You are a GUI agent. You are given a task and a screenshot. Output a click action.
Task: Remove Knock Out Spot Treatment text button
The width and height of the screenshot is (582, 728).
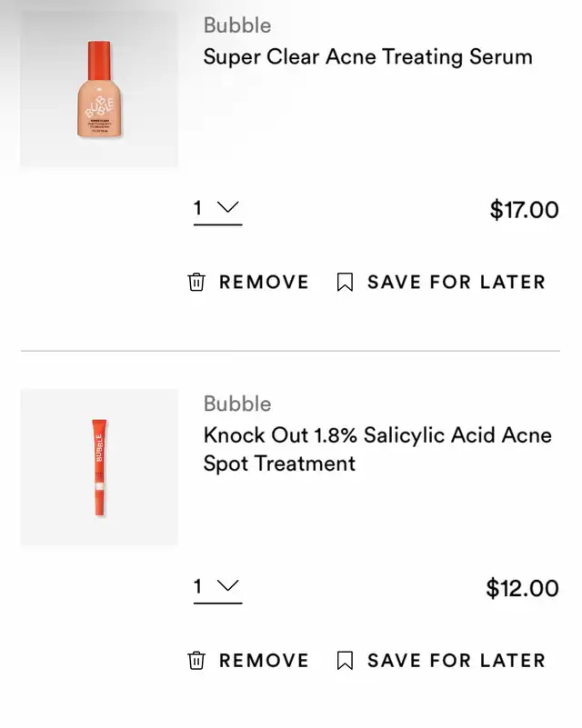pos(264,660)
